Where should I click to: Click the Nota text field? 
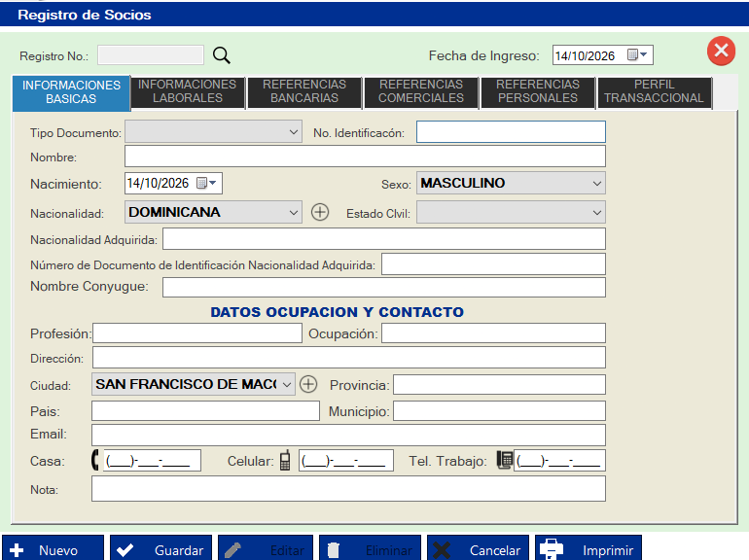tap(348, 488)
